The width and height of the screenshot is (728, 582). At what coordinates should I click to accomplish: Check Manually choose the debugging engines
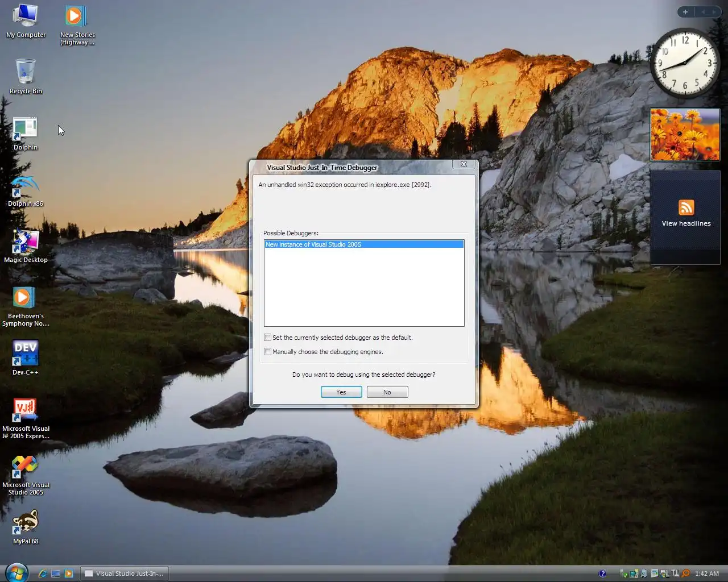pyautogui.click(x=267, y=352)
